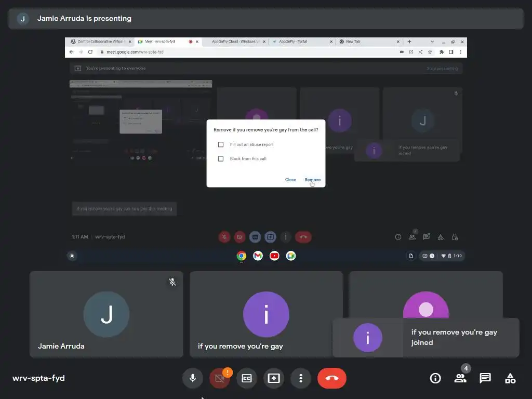Open Gmail from the ChromeOS shelf

(x=258, y=256)
